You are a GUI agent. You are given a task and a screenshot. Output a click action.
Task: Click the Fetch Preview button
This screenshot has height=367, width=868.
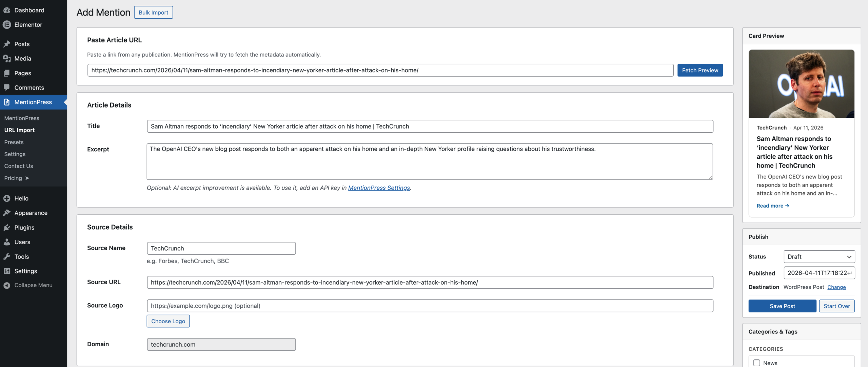700,70
